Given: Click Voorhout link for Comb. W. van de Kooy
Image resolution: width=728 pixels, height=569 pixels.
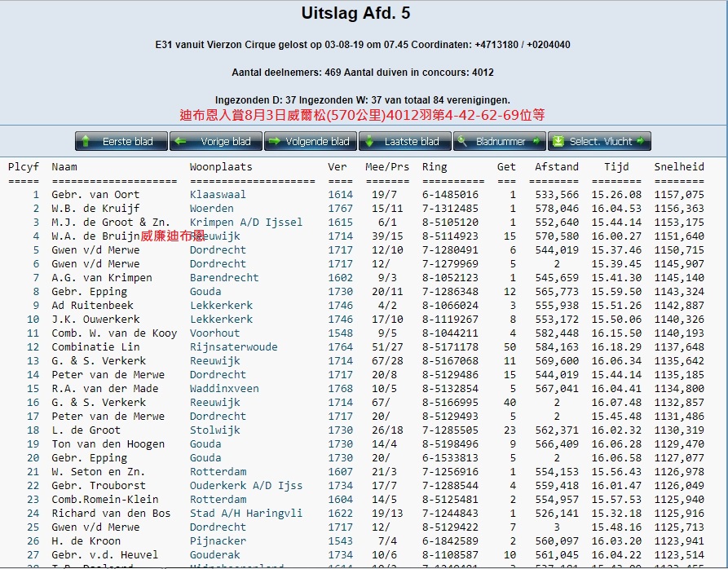Looking at the screenshot, I should tap(214, 333).
